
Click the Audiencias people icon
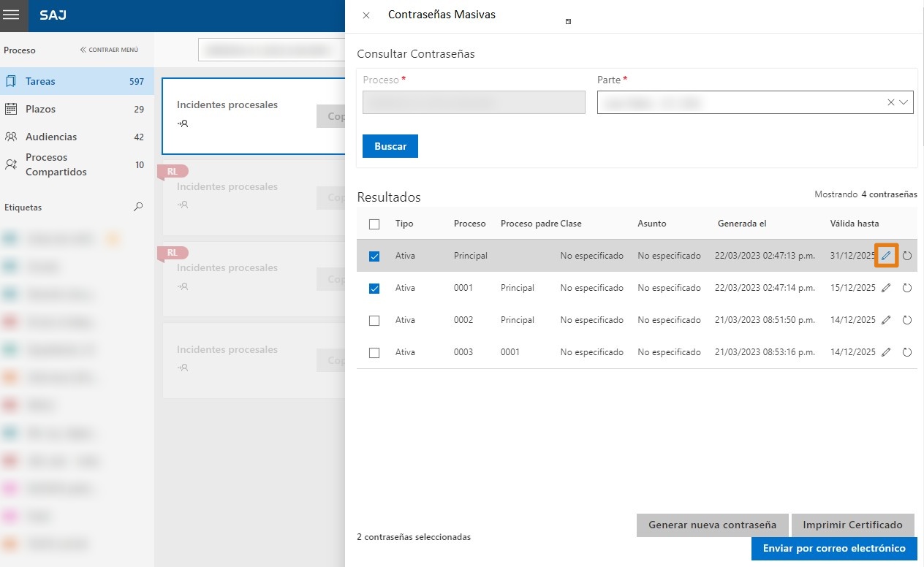click(11, 137)
